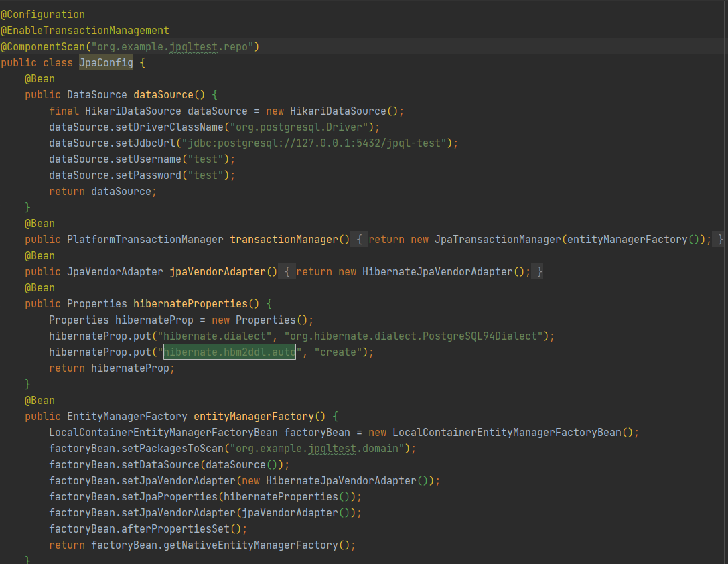Click the getNativeEntityManagerFactory method call
The image size is (728, 564).
click(x=250, y=545)
